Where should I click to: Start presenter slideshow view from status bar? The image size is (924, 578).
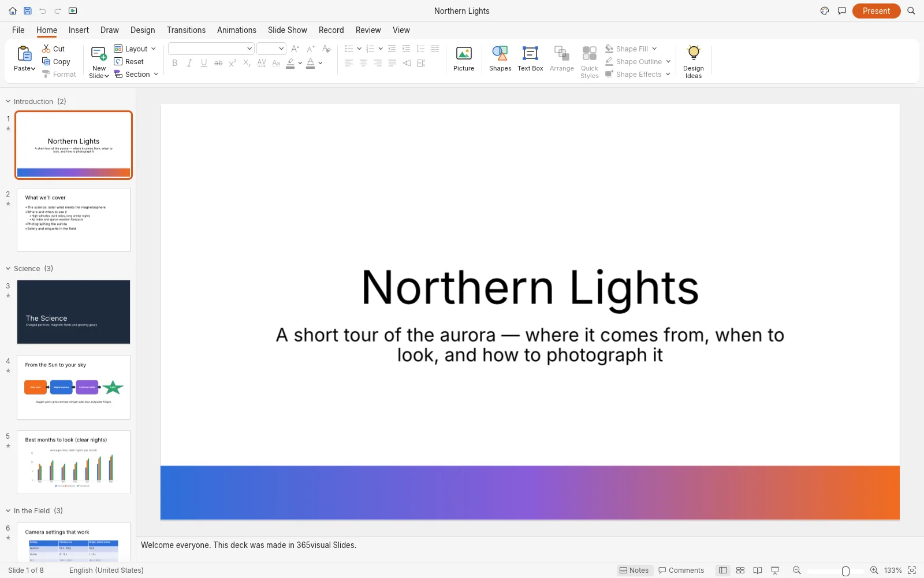point(775,570)
